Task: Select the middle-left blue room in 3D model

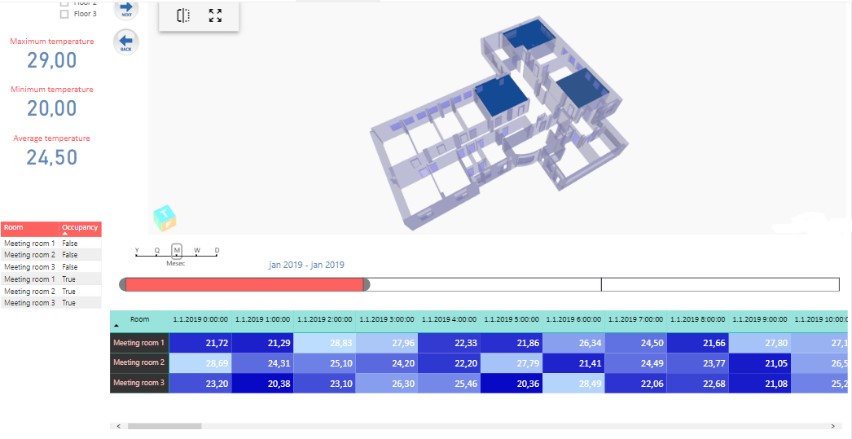Action: (x=500, y=95)
